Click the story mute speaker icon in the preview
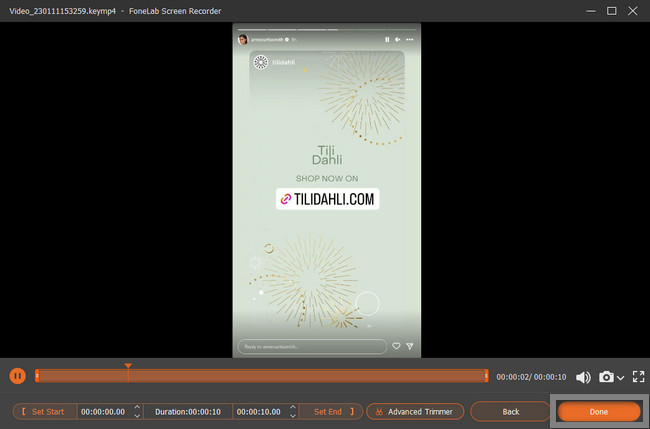The width and height of the screenshot is (650, 429). coord(398,40)
